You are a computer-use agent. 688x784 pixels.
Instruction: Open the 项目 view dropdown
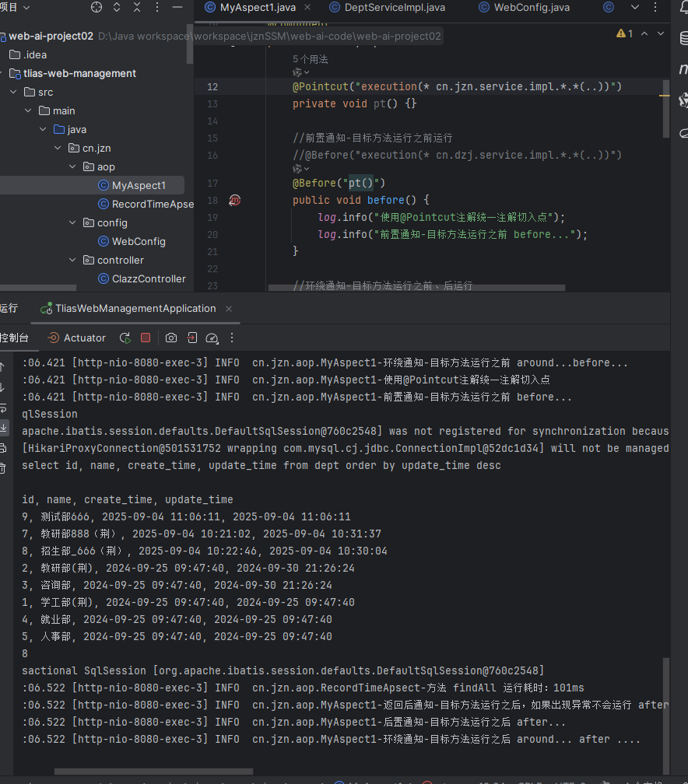pos(15,7)
